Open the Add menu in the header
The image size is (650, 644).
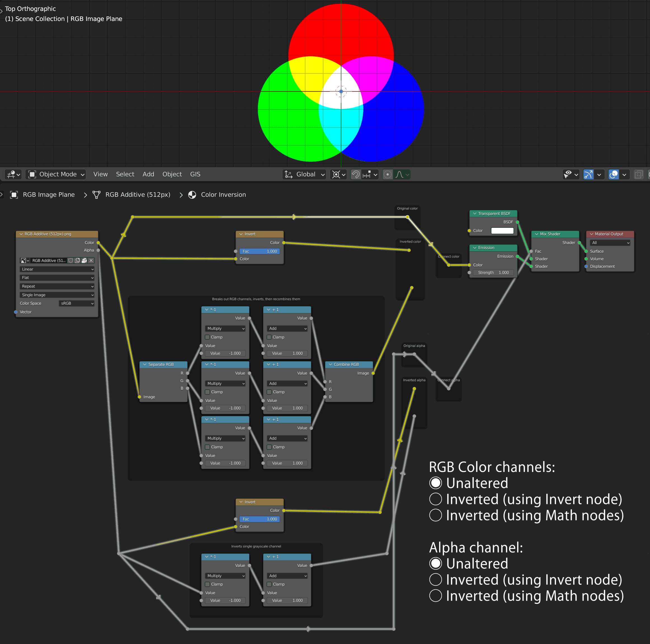pos(148,174)
